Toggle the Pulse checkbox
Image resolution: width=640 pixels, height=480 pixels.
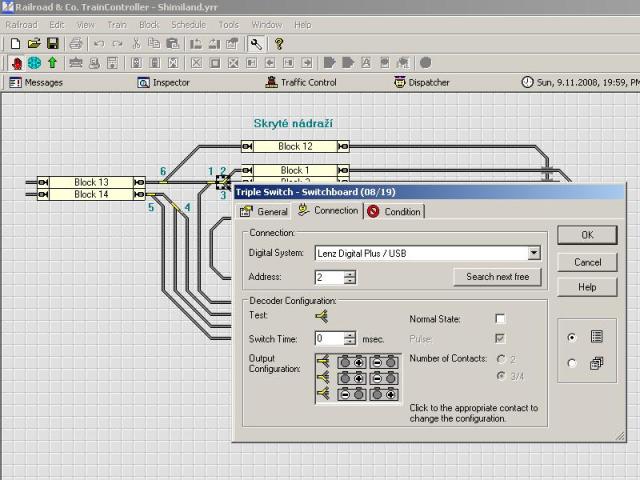click(x=500, y=338)
